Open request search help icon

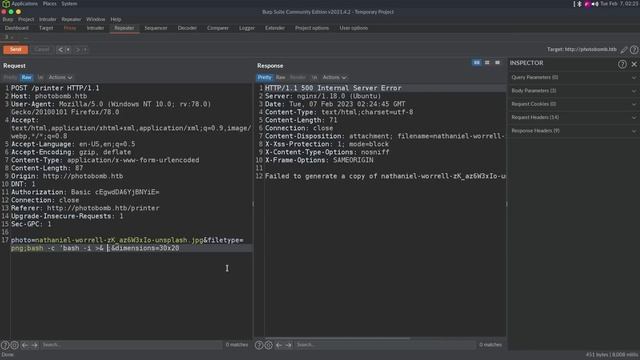pos(5,345)
